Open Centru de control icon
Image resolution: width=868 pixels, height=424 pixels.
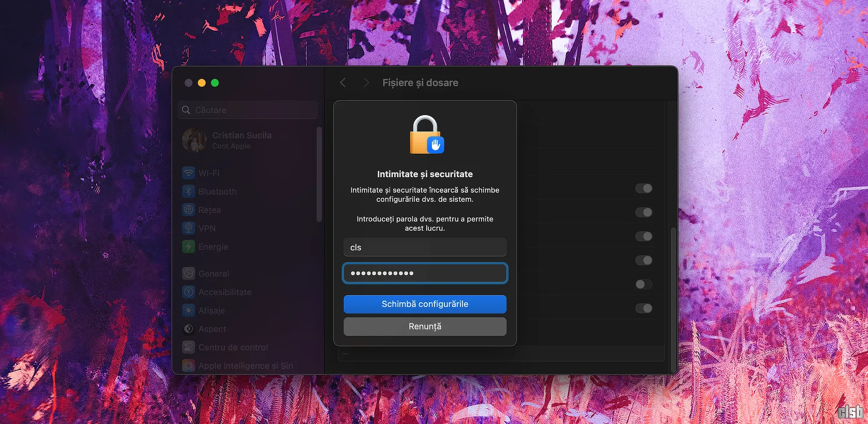(189, 347)
